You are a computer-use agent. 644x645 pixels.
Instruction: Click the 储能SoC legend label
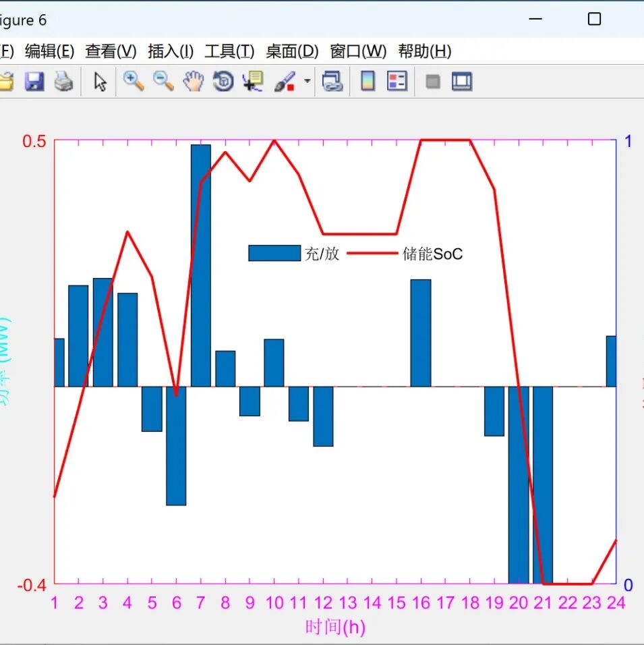click(x=433, y=254)
